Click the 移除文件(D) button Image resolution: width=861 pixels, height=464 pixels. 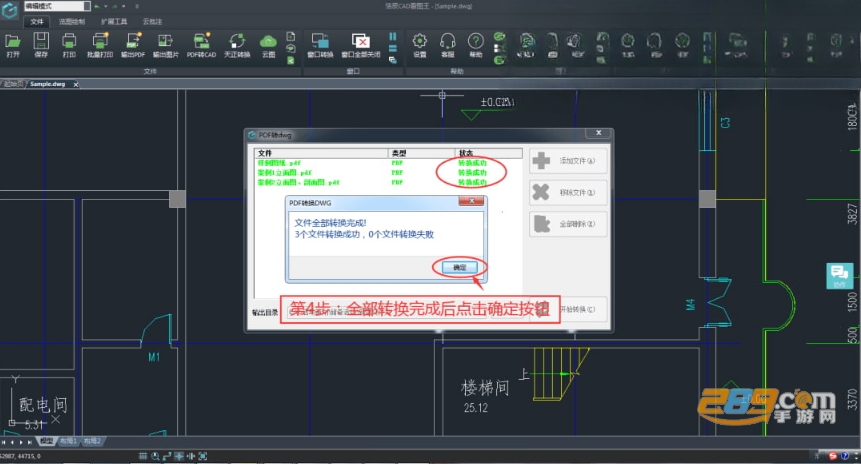tap(568, 192)
